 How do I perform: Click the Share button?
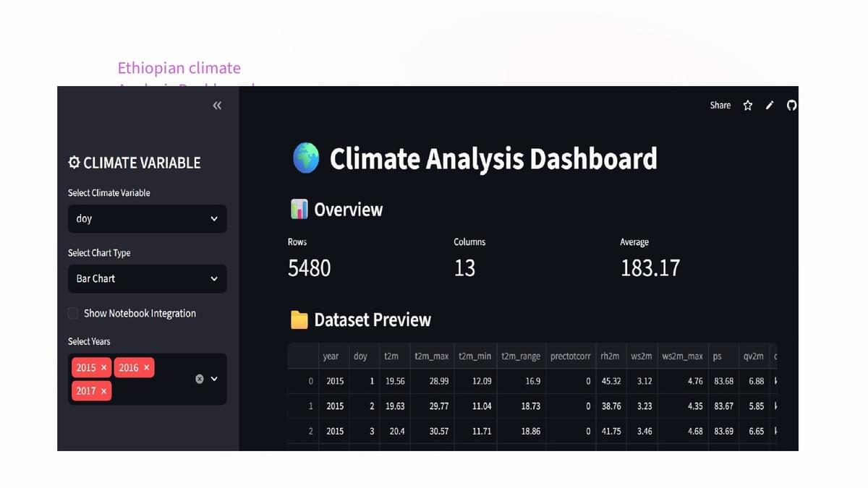tap(720, 106)
